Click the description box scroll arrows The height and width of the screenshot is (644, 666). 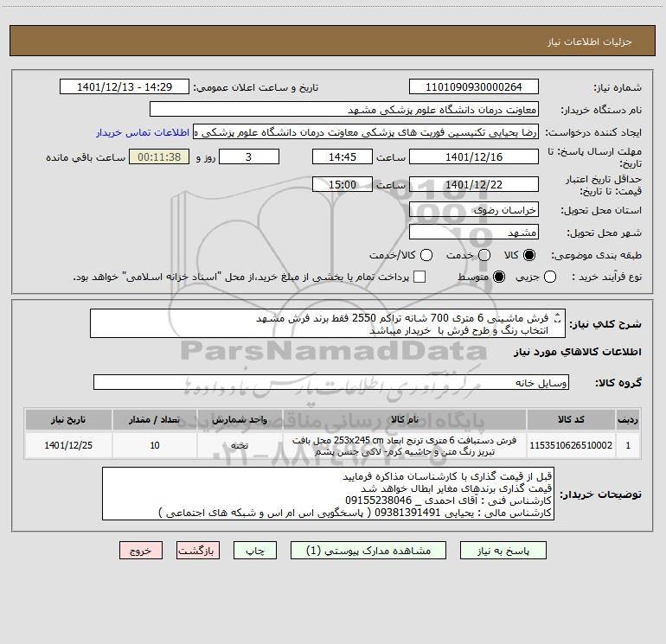558,317
